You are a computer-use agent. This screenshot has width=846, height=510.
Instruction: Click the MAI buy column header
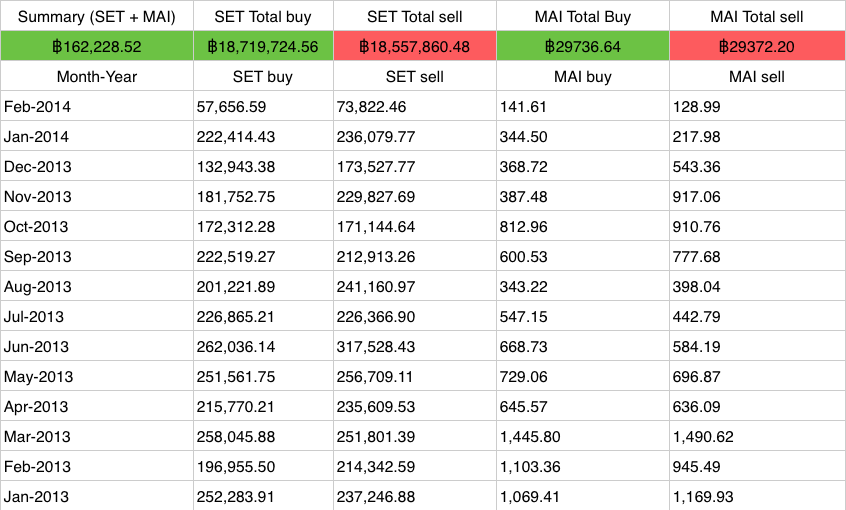[x=583, y=76]
